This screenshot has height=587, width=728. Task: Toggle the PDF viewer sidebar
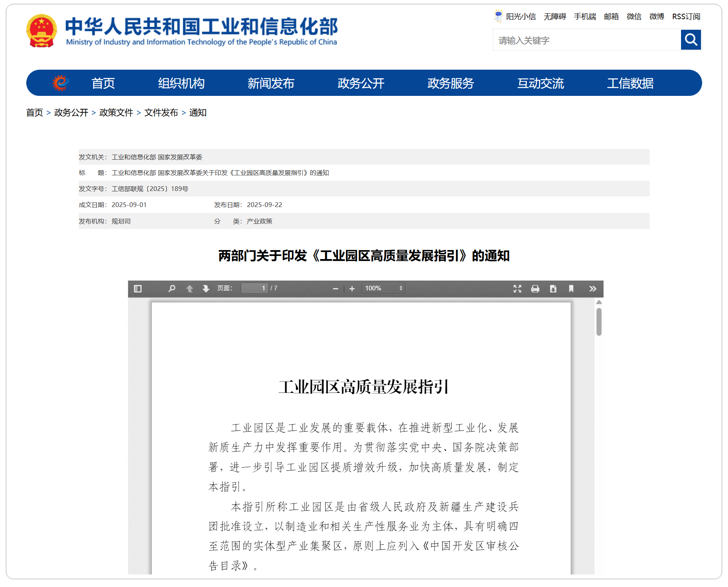point(138,289)
